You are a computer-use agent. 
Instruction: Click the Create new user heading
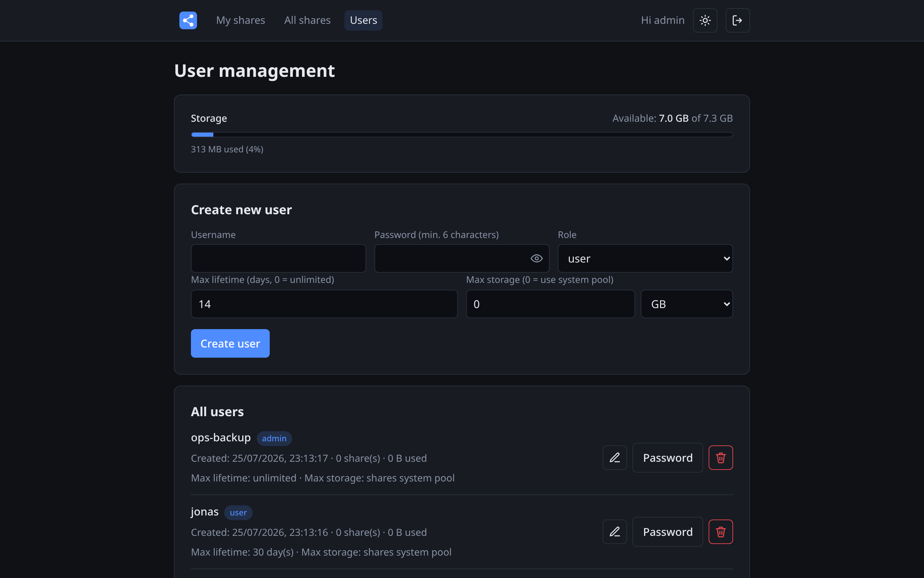(x=241, y=210)
